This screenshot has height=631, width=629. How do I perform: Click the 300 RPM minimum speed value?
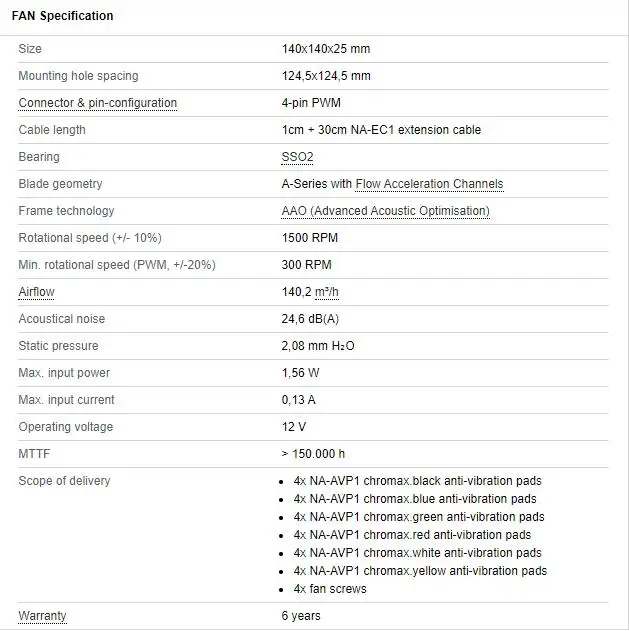pos(306,265)
